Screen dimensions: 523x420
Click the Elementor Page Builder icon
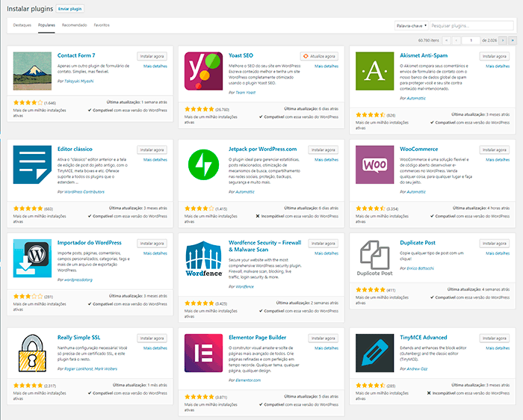tap(203, 353)
